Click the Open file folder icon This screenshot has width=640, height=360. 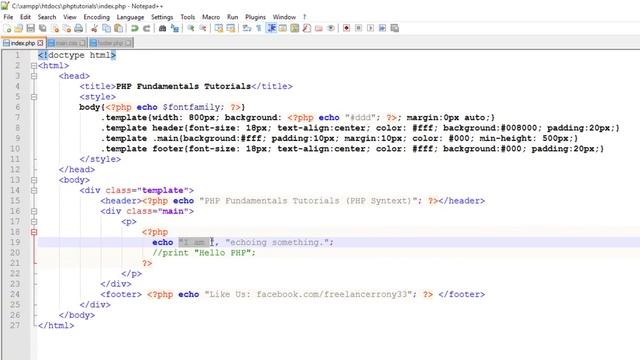point(19,28)
